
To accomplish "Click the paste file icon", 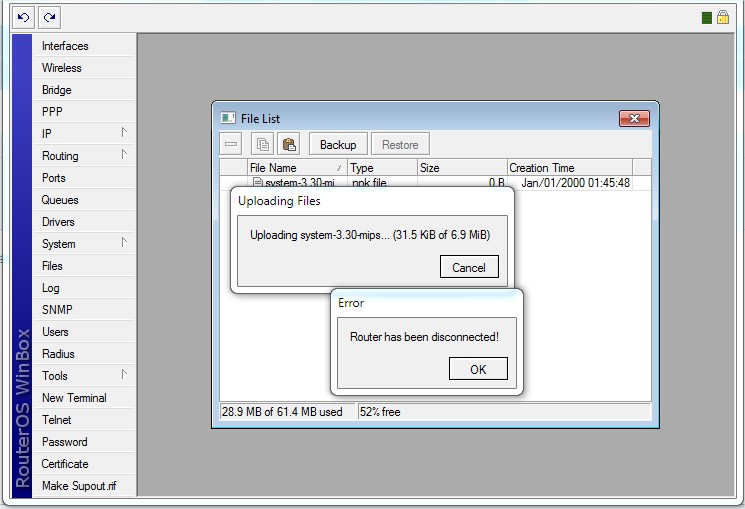I will [x=290, y=145].
